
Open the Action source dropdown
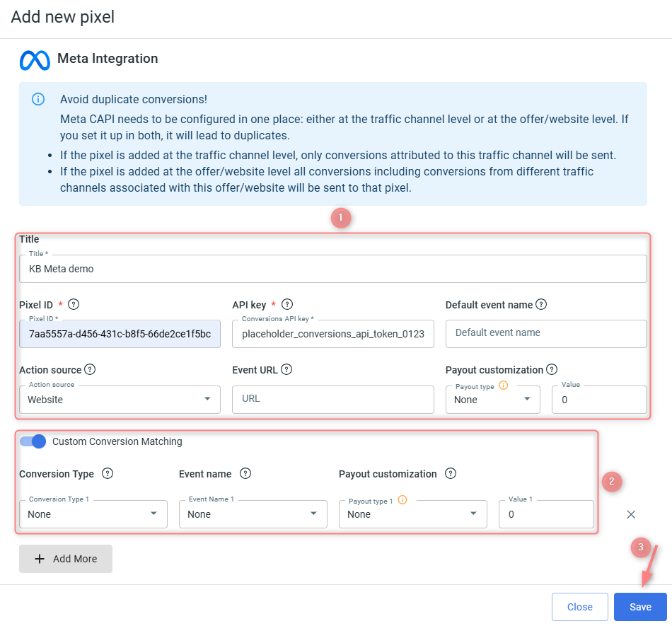coord(120,400)
